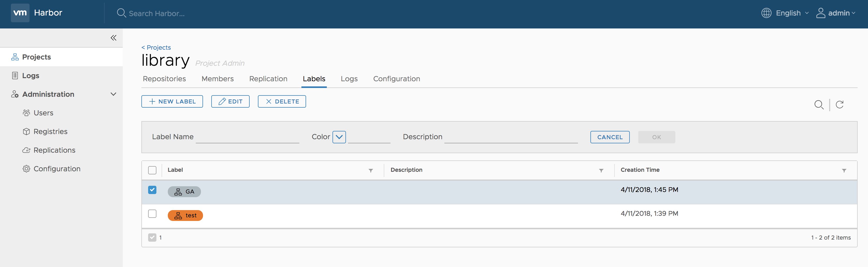Image resolution: width=868 pixels, height=267 pixels.
Task: Click the Search Harbor input field
Action: click(156, 13)
